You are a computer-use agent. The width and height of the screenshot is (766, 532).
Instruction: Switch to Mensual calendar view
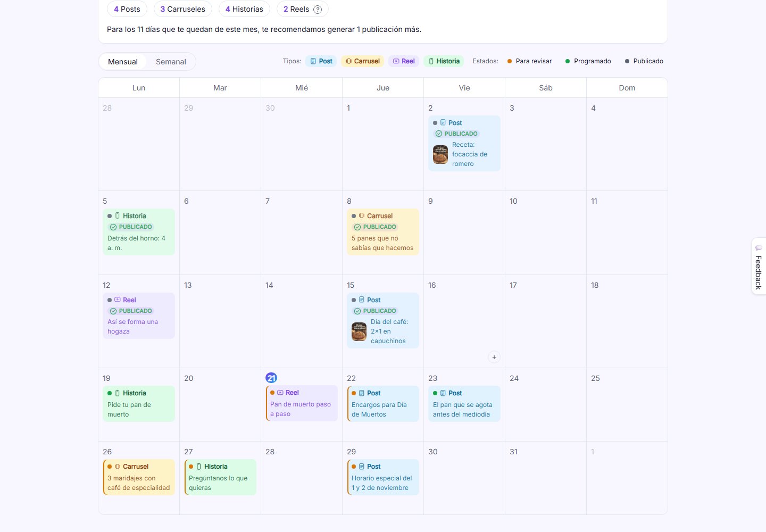pyautogui.click(x=123, y=62)
